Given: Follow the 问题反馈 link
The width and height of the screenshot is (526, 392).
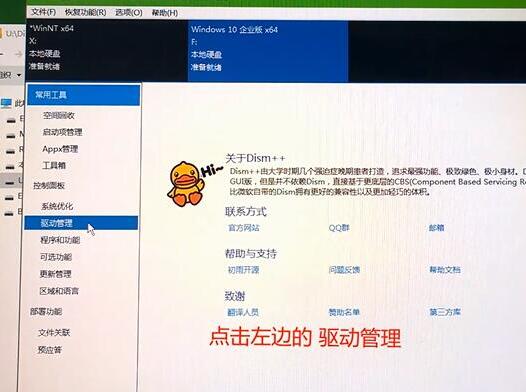Looking at the screenshot, I should tap(344, 270).
